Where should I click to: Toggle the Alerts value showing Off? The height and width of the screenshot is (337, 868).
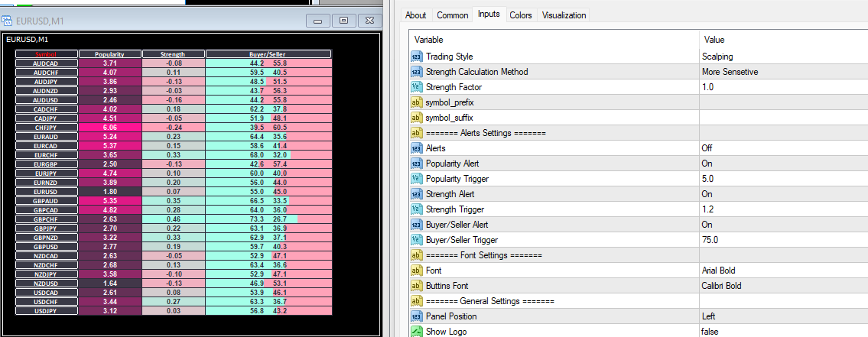coord(783,148)
